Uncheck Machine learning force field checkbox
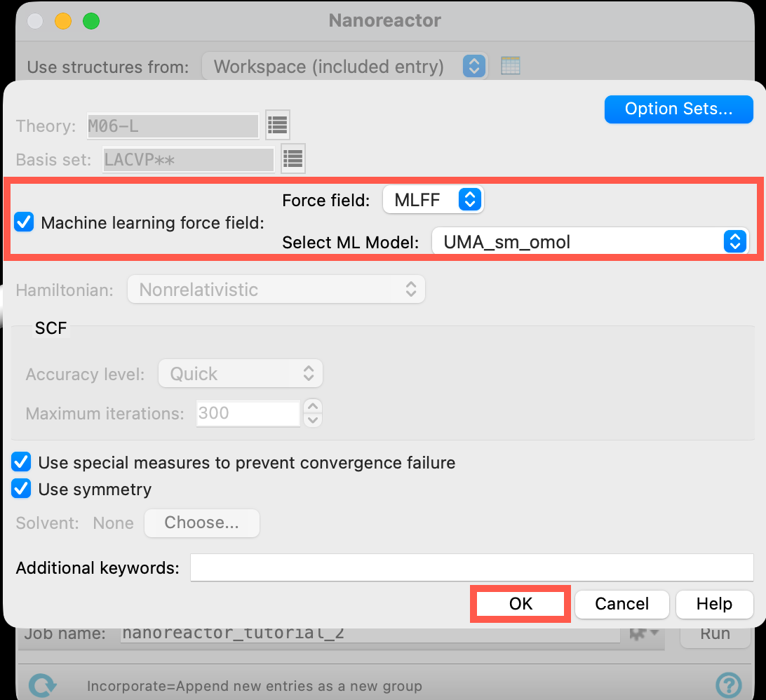Viewport: 766px width, 700px height. click(23, 222)
